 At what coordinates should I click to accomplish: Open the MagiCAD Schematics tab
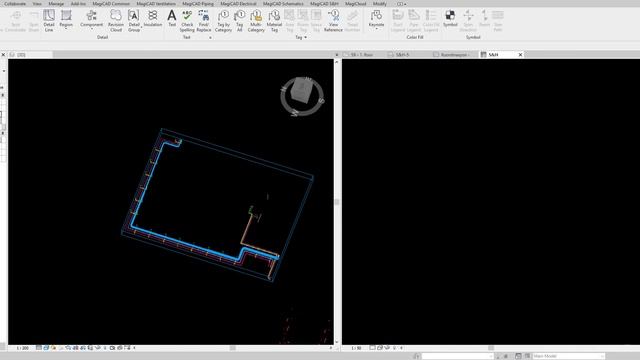283,4
